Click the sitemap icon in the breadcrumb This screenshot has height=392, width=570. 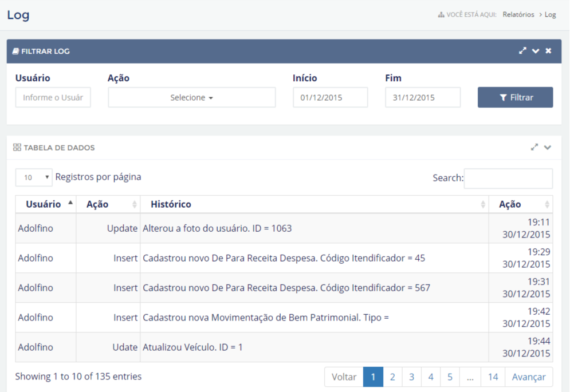441,14
